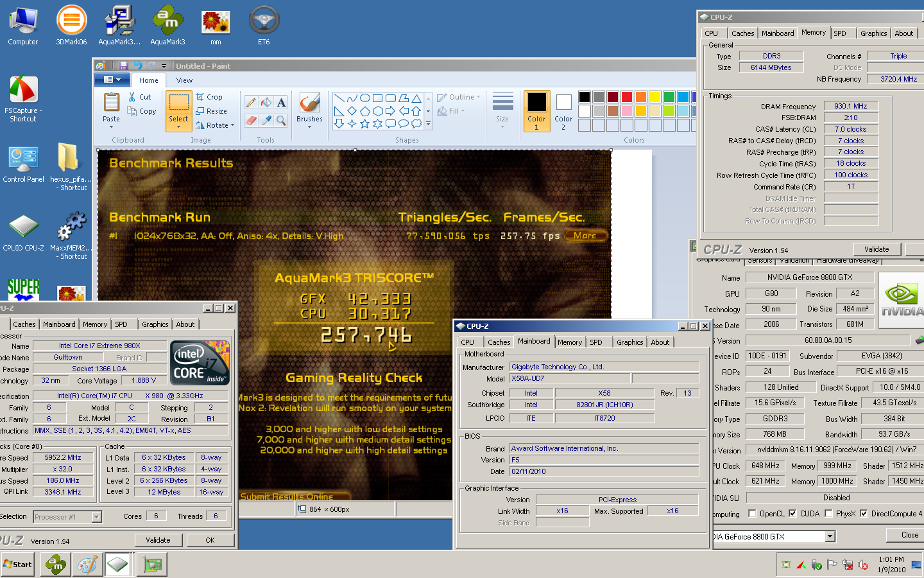924x578 pixels.
Task: Select the Color picker eyedropper tool
Action: (x=266, y=120)
